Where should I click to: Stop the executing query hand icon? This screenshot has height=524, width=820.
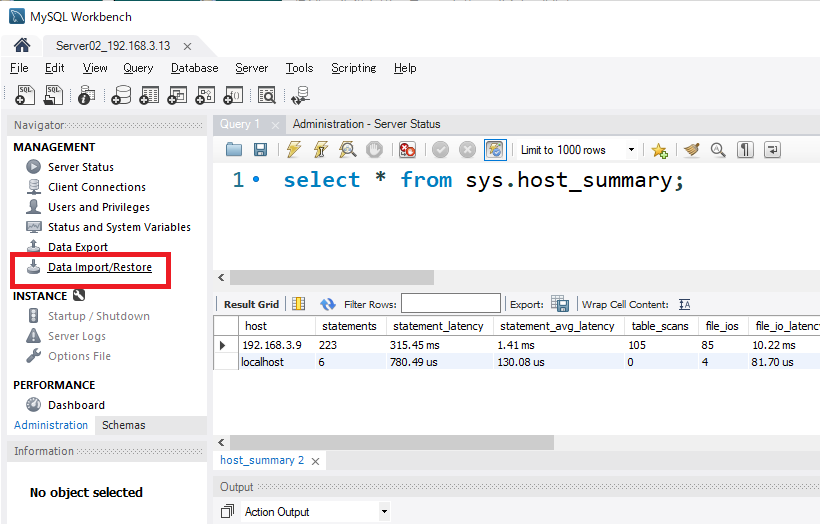click(374, 150)
